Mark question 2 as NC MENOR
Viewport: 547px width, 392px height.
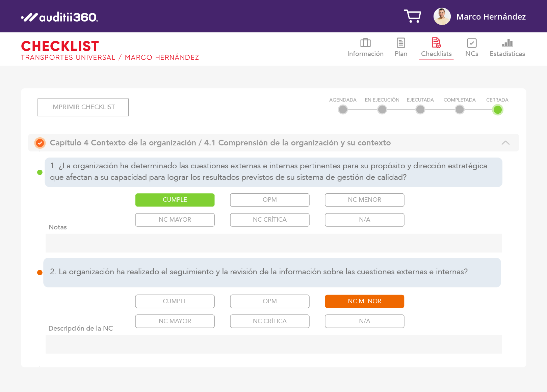364,301
